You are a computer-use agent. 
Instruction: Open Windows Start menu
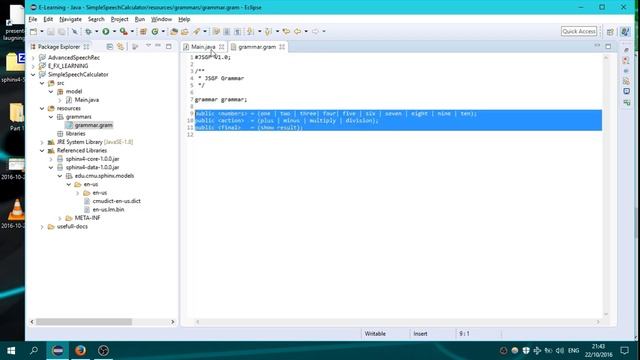(x=11, y=350)
